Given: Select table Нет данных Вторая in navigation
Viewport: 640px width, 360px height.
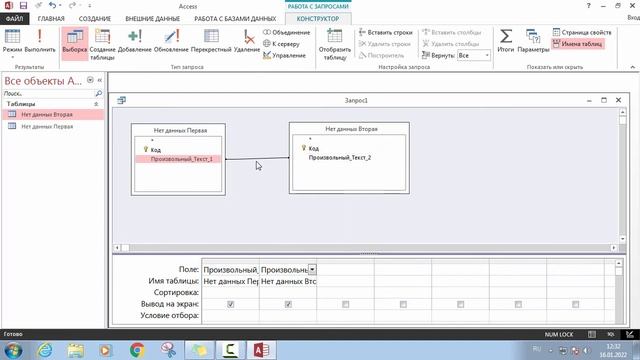Looking at the screenshot, I should 53,115.
